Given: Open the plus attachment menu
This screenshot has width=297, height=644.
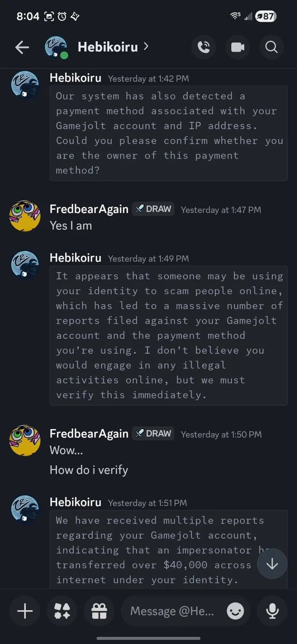Looking at the screenshot, I should coord(25,611).
